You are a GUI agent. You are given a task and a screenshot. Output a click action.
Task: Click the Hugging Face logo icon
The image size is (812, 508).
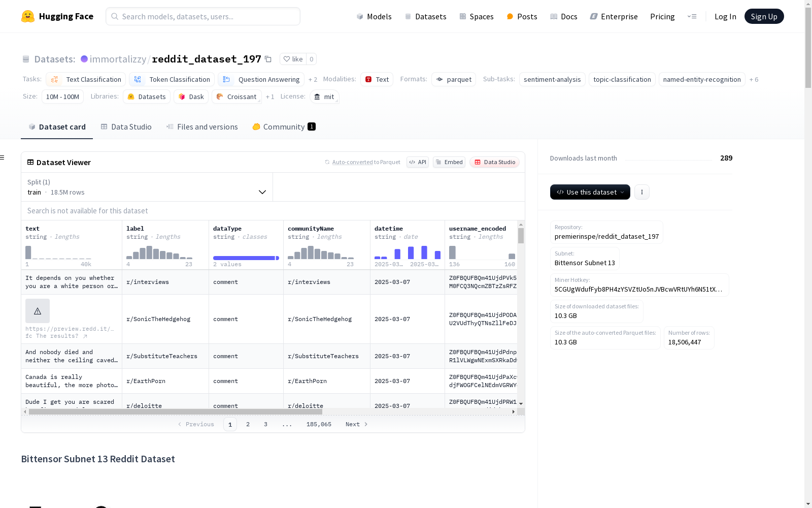click(28, 16)
